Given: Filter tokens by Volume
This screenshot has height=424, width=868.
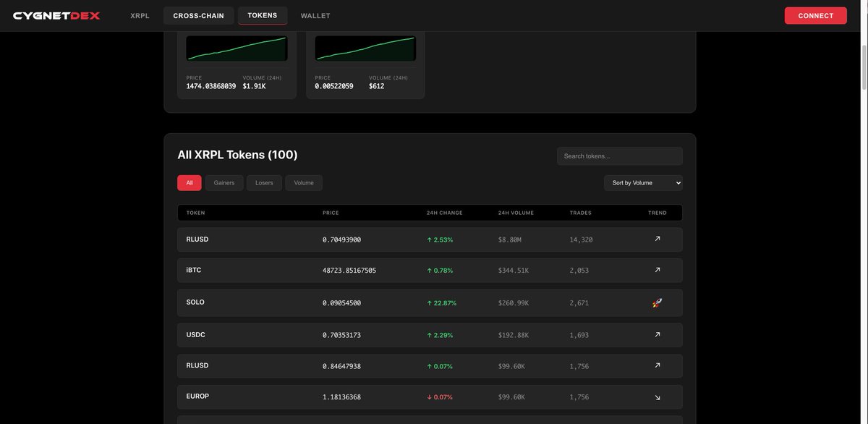Looking at the screenshot, I should point(304,183).
